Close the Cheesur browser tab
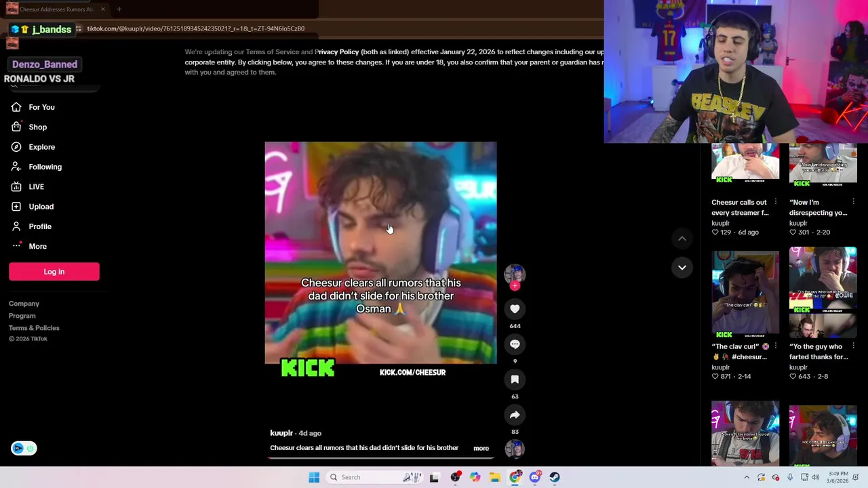868x488 pixels. [102, 9]
